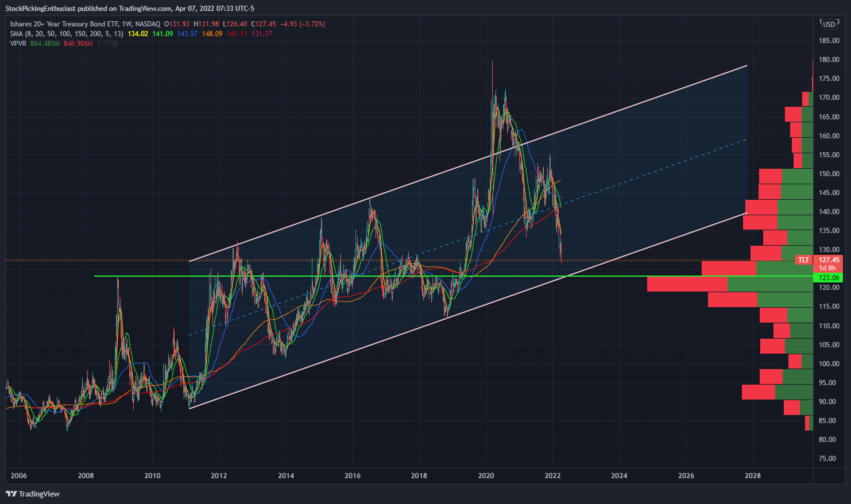Viewport: 851px width, 504px height.
Task: Click the red 127.45 current price label
Action: pos(829,260)
